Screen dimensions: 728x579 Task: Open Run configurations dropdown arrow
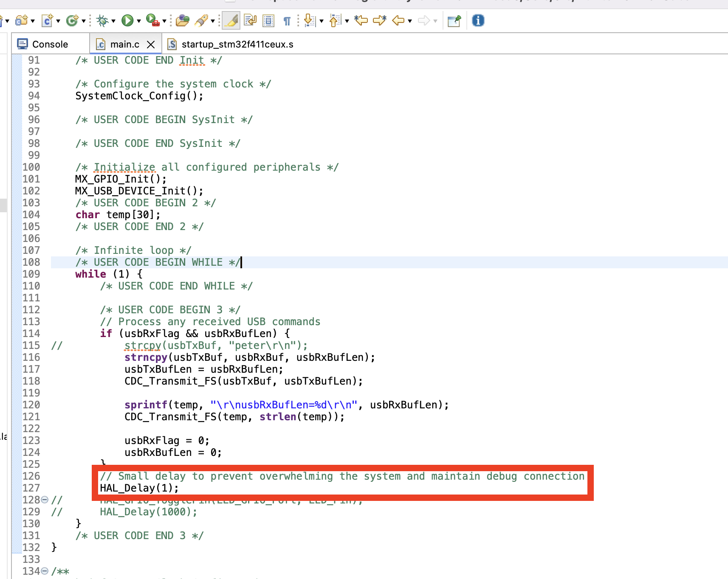139,21
